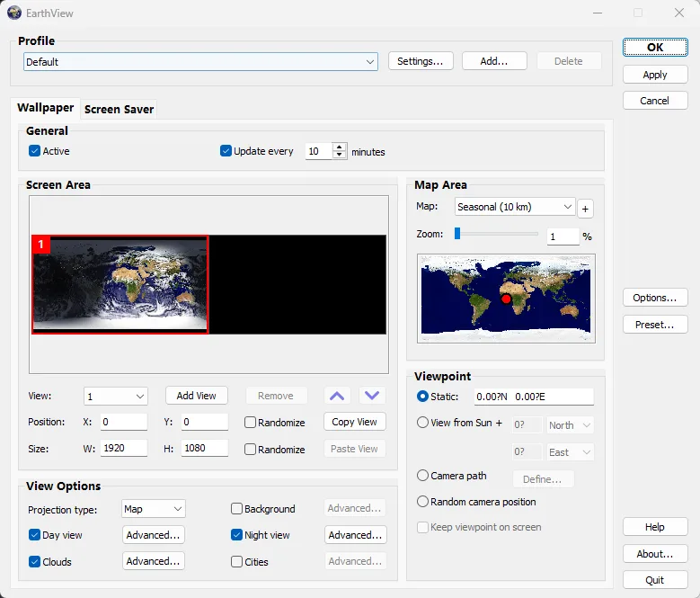Increase update minutes with spinner up arrow
This screenshot has height=598, width=700.
coord(340,147)
